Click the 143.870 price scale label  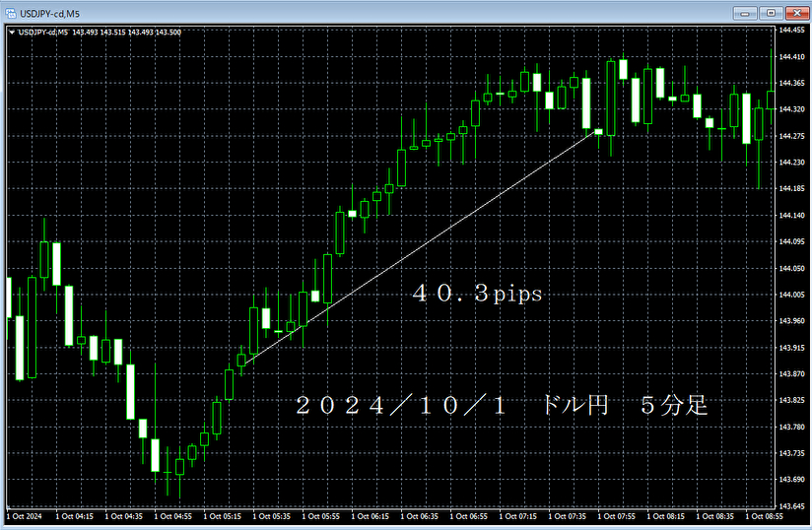tap(792, 373)
